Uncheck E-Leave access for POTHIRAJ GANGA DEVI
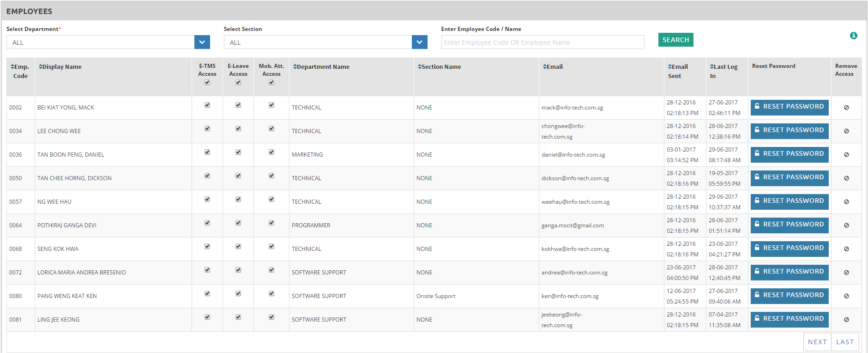 (x=238, y=223)
